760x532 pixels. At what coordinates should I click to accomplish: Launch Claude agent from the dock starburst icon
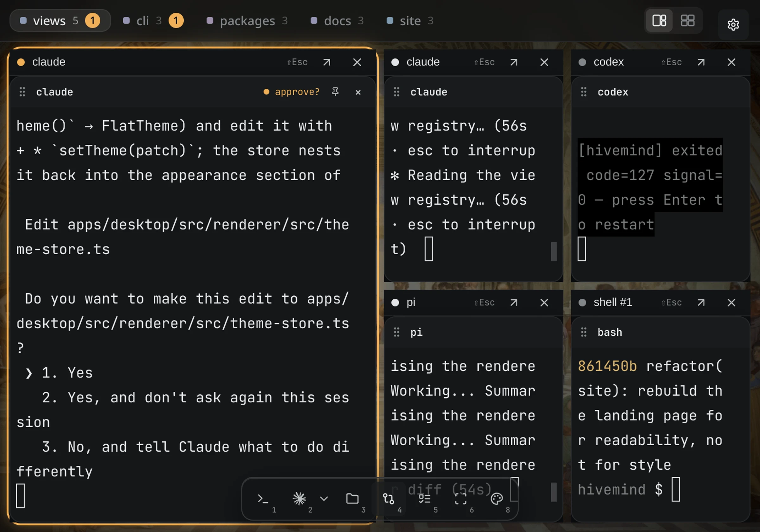[299, 498]
